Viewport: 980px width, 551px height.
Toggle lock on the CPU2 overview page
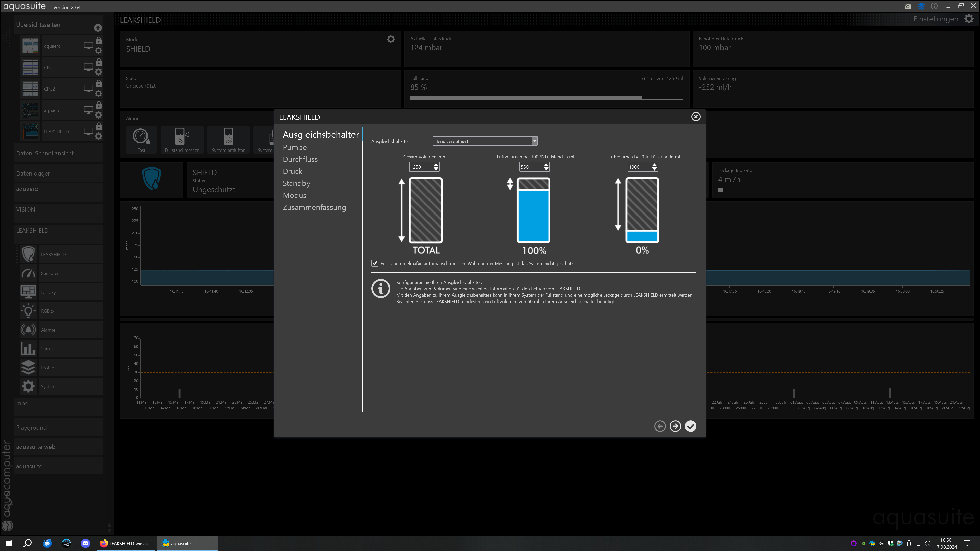[x=99, y=84]
